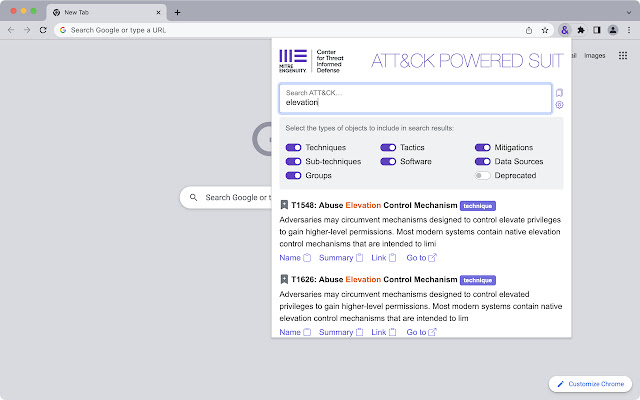The image size is (640, 400).
Task: Click the T1626 Abuse Elevation Control Mechanism title
Action: (374, 280)
